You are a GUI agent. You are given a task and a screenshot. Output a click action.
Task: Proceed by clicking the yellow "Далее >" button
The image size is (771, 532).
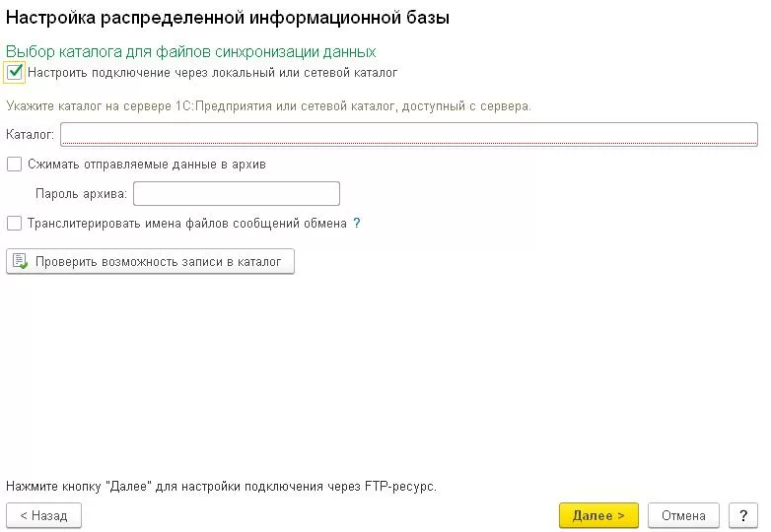598,515
